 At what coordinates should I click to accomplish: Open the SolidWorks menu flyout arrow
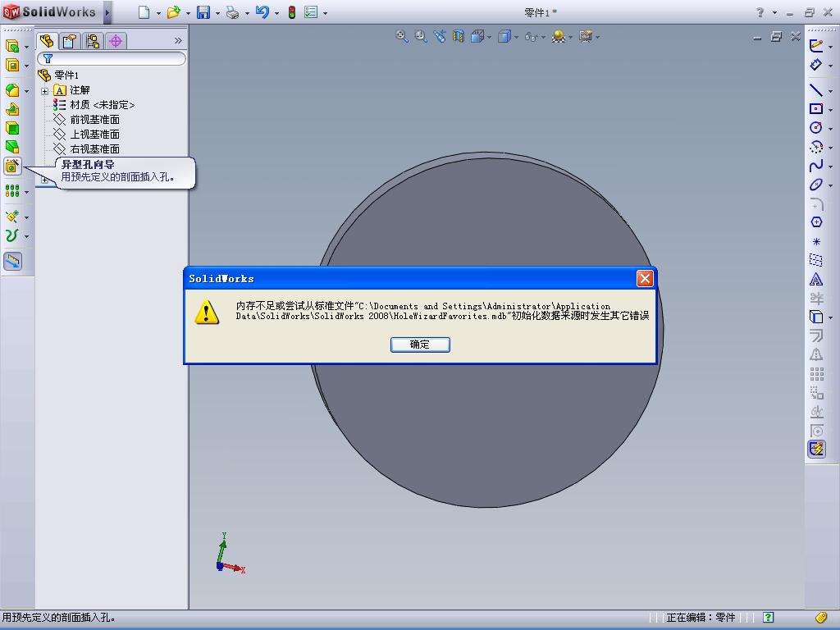pos(107,12)
